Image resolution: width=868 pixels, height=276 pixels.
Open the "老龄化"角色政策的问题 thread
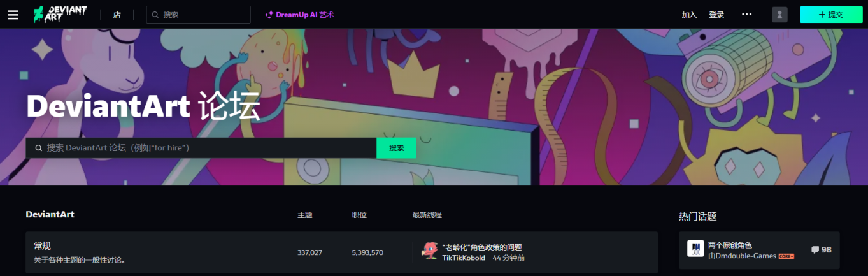coord(482,247)
